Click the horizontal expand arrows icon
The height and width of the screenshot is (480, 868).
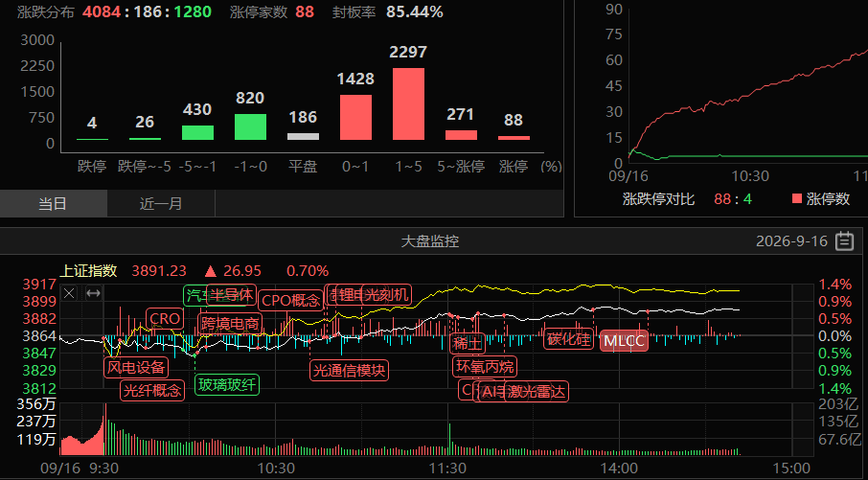93,293
